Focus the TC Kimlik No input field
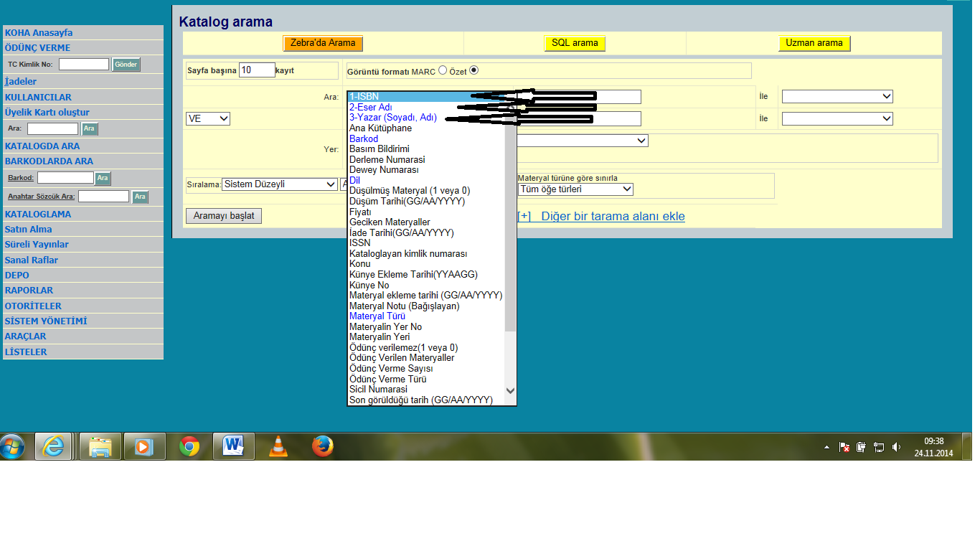The height and width of the screenshot is (551, 980). pos(84,65)
